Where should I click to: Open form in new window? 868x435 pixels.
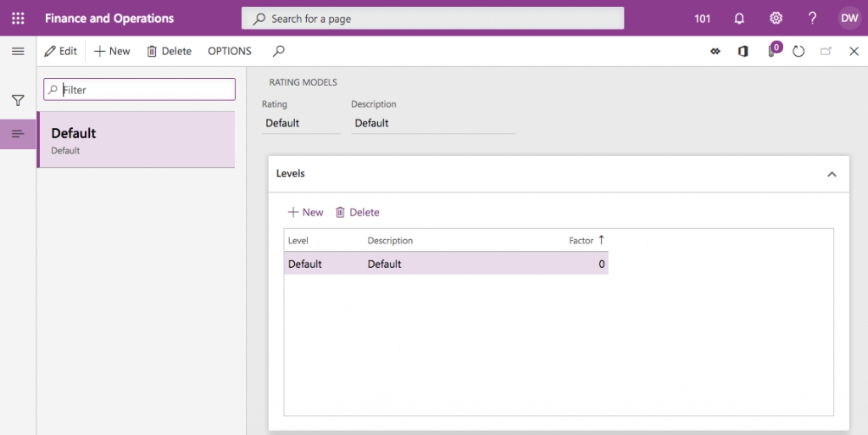tap(826, 52)
